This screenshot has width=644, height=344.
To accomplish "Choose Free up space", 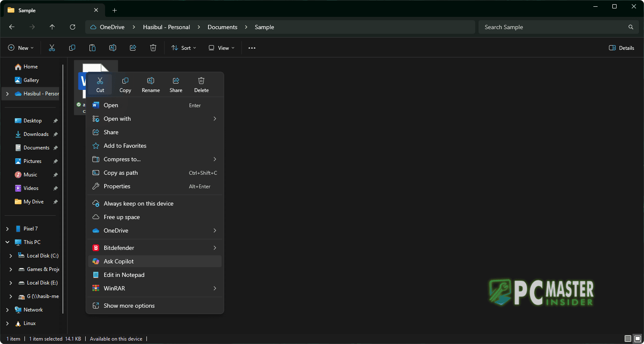I will click(x=155, y=217).
